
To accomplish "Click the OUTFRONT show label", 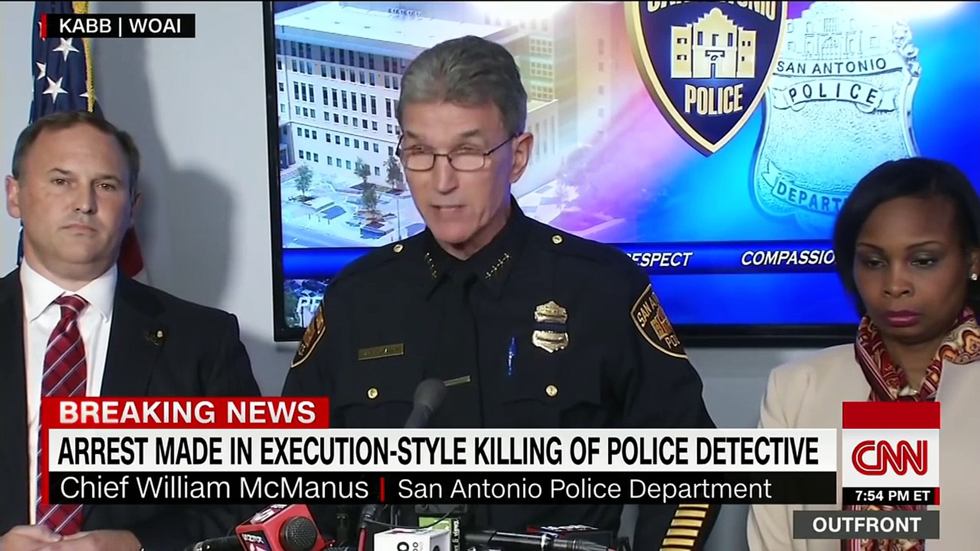I will [866, 524].
